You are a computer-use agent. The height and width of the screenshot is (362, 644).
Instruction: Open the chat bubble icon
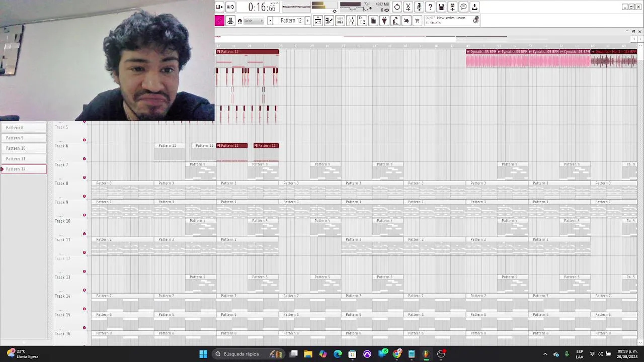463,7
